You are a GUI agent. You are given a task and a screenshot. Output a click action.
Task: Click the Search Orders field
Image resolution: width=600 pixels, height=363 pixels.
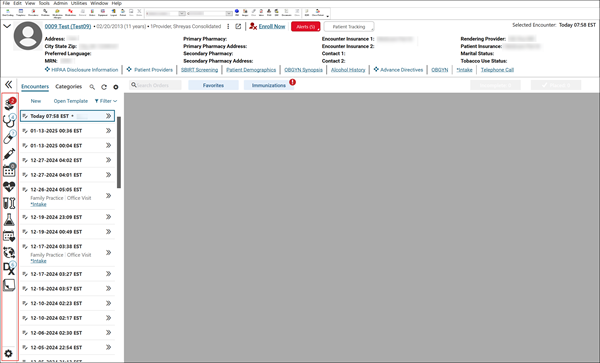pyautogui.click(x=155, y=85)
